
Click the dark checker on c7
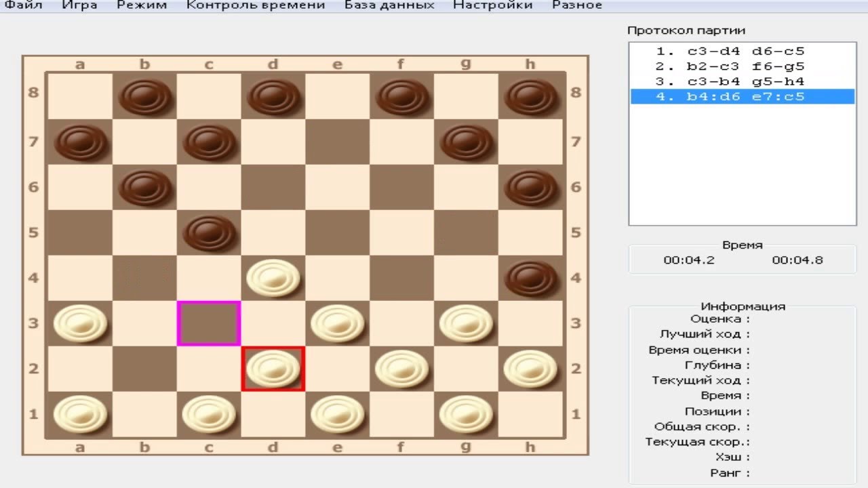click(209, 142)
